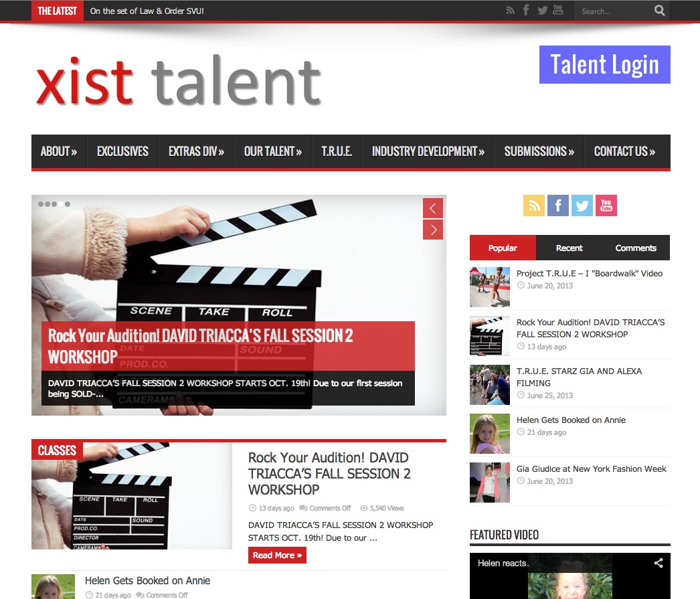The width and height of the screenshot is (700, 599).
Task: Click sidebar Helen Annie thumbnail
Action: (490, 434)
